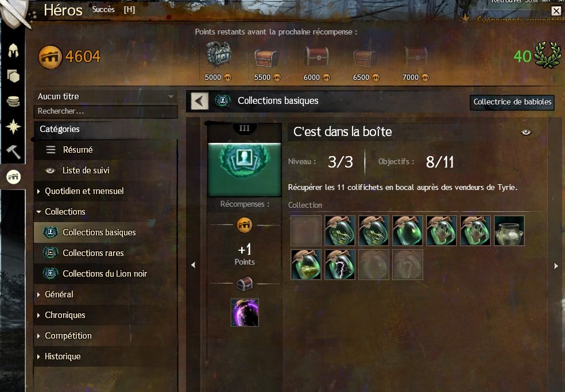
Task: Click the empty pot collection item
Action: [x=509, y=231]
